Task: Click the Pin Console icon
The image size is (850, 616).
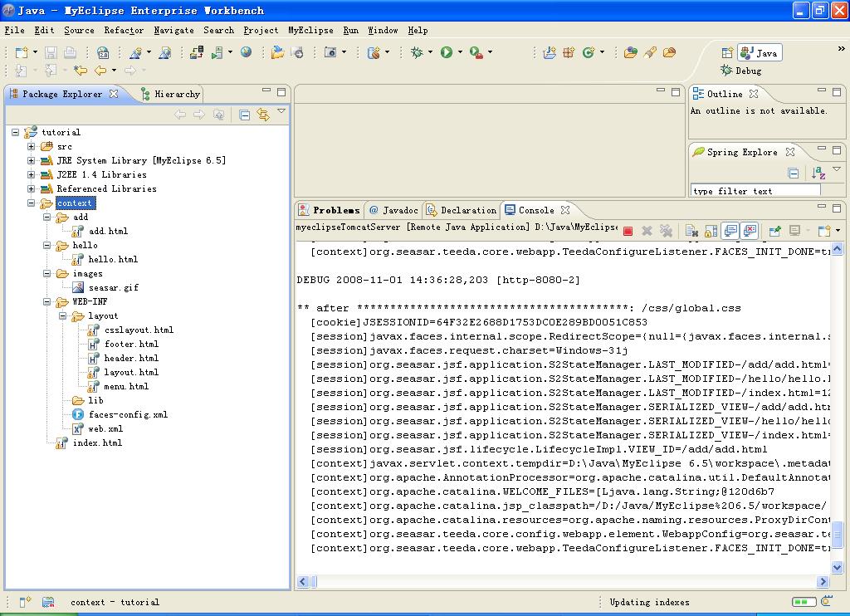Action: pos(774,231)
